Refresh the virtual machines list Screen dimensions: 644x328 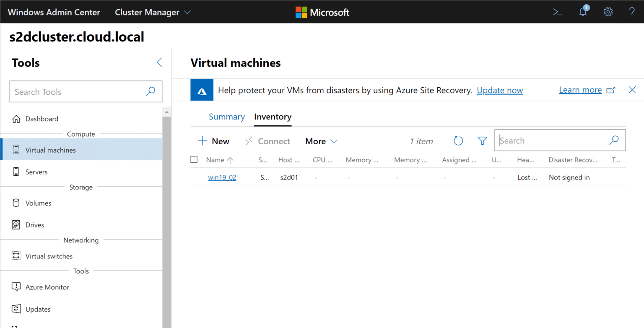(458, 141)
